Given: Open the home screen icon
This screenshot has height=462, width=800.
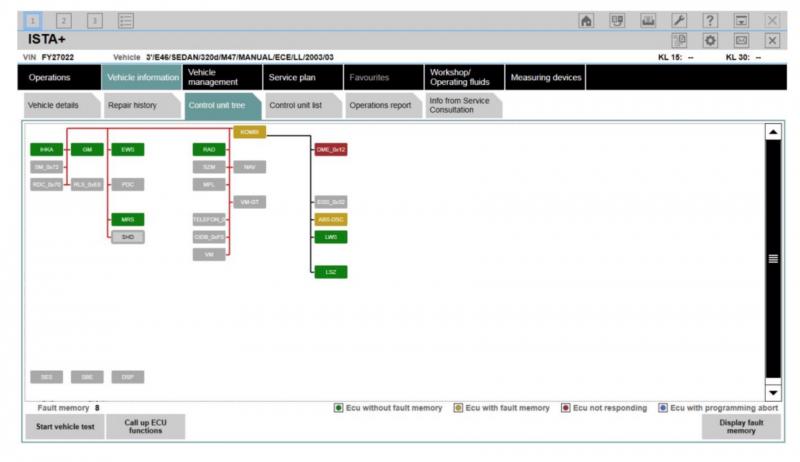Looking at the screenshot, I should [x=586, y=21].
